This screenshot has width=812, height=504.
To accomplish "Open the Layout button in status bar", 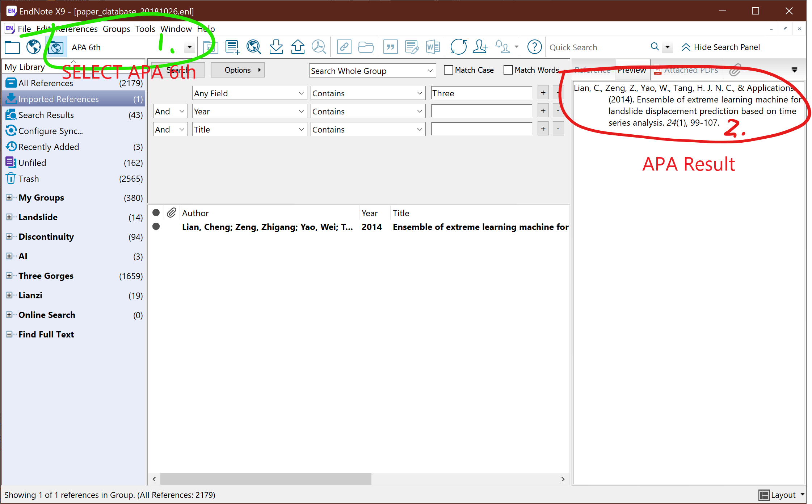I will tap(781, 495).
